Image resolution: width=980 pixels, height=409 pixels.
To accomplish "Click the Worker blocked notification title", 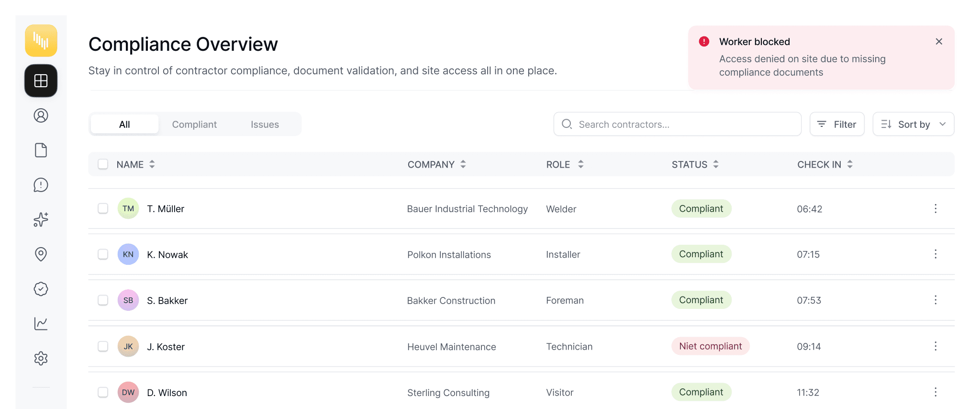I will (755, 42).
